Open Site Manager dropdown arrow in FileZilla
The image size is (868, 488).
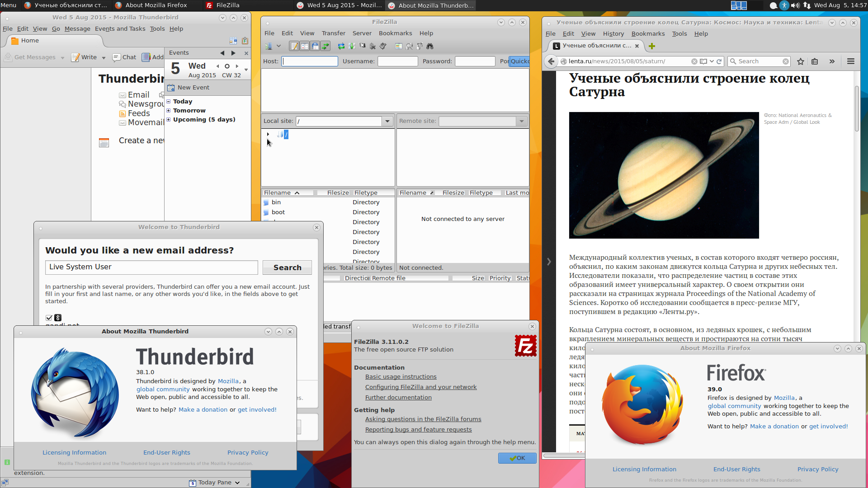(x=278, y=46)
